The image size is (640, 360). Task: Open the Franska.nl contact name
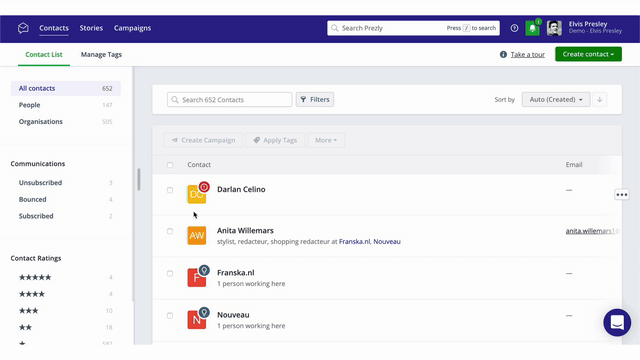[x=236, y=273]
